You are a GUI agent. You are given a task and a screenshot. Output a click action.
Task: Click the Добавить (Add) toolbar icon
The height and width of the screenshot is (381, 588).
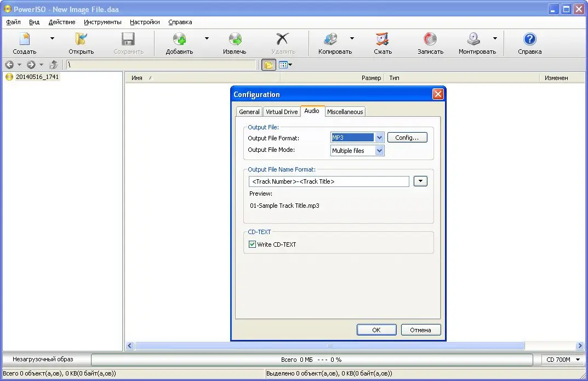click(179, 39)
